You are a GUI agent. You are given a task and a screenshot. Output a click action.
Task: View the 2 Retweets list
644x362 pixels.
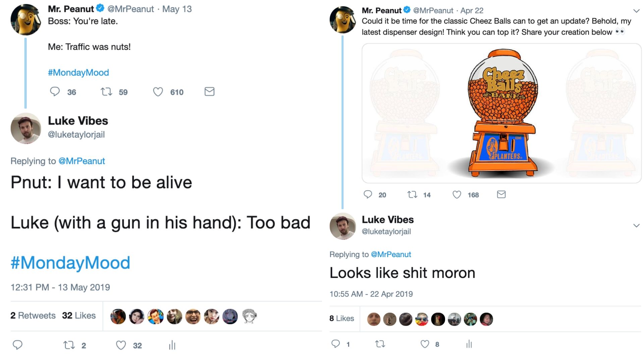33,315
